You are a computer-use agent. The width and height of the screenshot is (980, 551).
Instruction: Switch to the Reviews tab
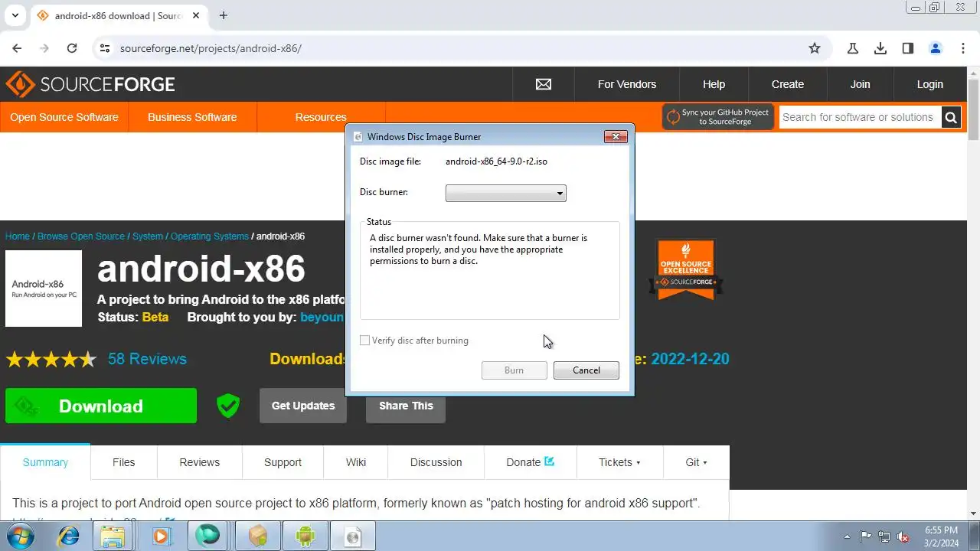200,462
